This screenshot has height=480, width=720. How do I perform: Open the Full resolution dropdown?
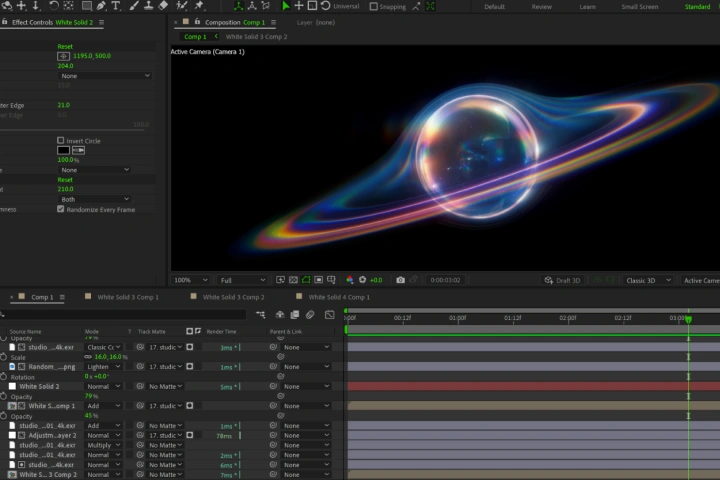(x=242, y=280)
